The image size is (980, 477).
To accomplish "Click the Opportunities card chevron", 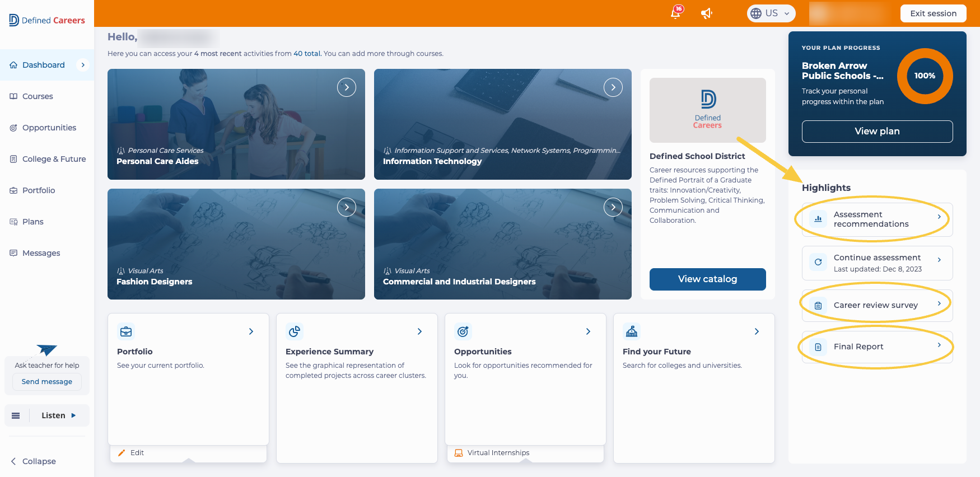I will (588, 331).
